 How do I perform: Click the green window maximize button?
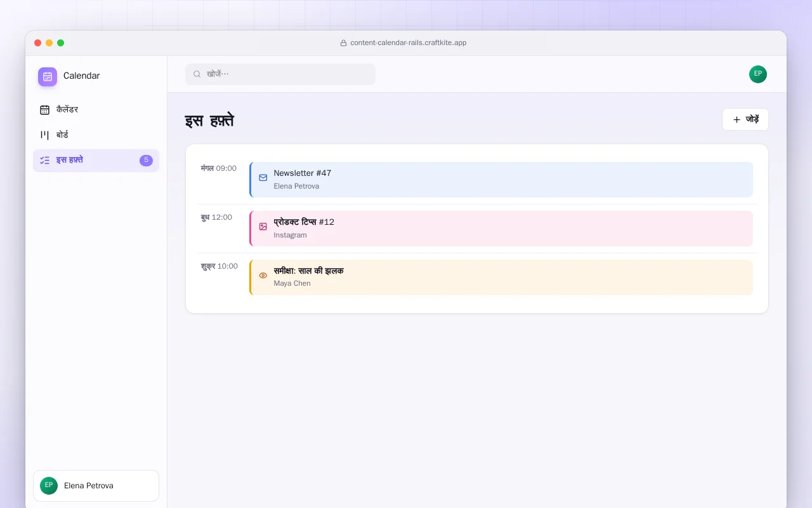[61, 43]
